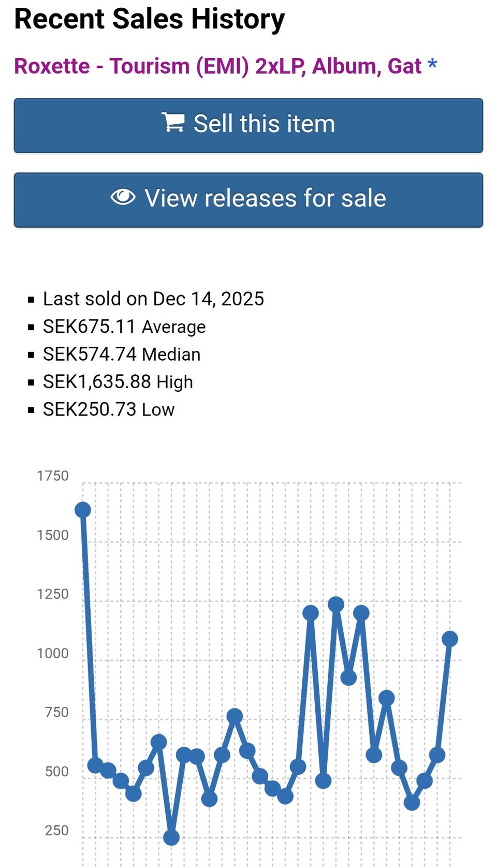
Task: Click the last data point on the chart
Action: pos(449,639)
